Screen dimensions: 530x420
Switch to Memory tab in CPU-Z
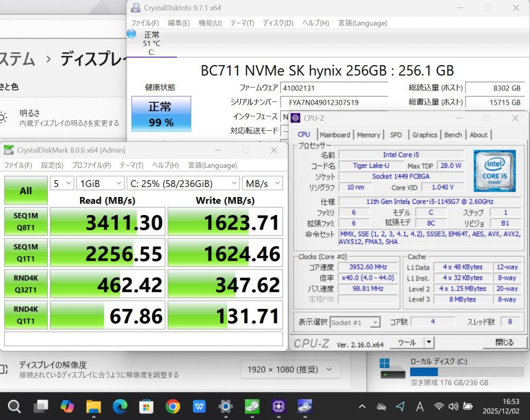point(368,135)
